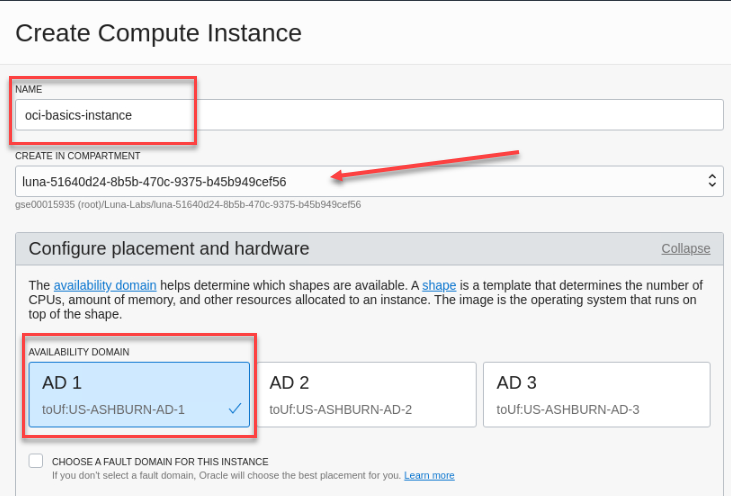The image size is (731, 496).
Task: Open the availability domain hyperlink
Action: pyautogui.click(x=105, y=285)
